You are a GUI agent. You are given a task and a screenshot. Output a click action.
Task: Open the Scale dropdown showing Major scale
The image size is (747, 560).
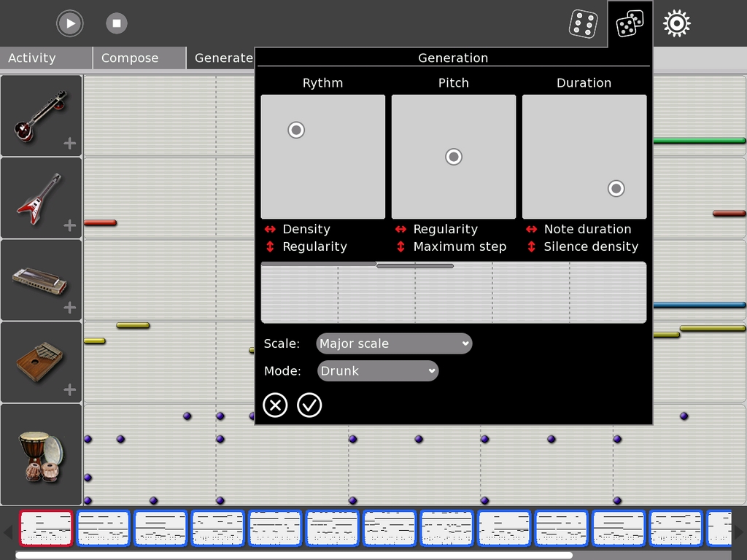(x=394, y=343)
